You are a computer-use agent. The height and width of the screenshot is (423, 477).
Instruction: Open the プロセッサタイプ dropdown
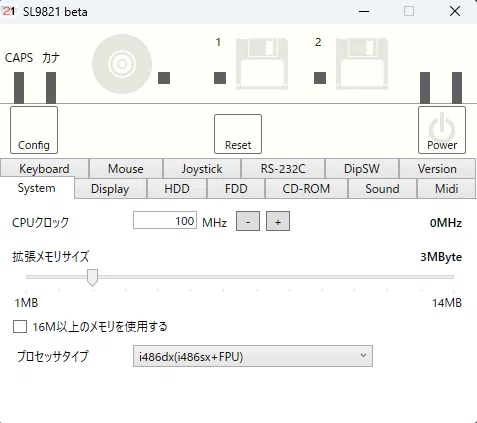click(253, 356)
